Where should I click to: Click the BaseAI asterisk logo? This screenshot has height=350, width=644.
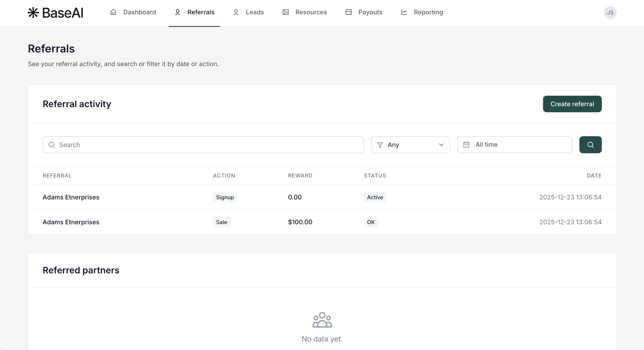pyautogui.click(x=33, y=13)
